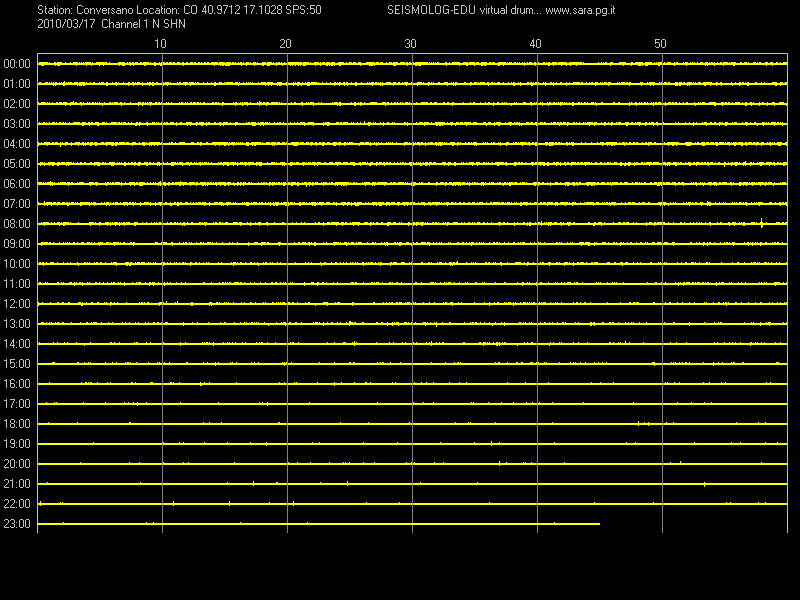Click the 14:00 hour row label
The width and height of the screenshot is (800, 600).
coord(17,344)
